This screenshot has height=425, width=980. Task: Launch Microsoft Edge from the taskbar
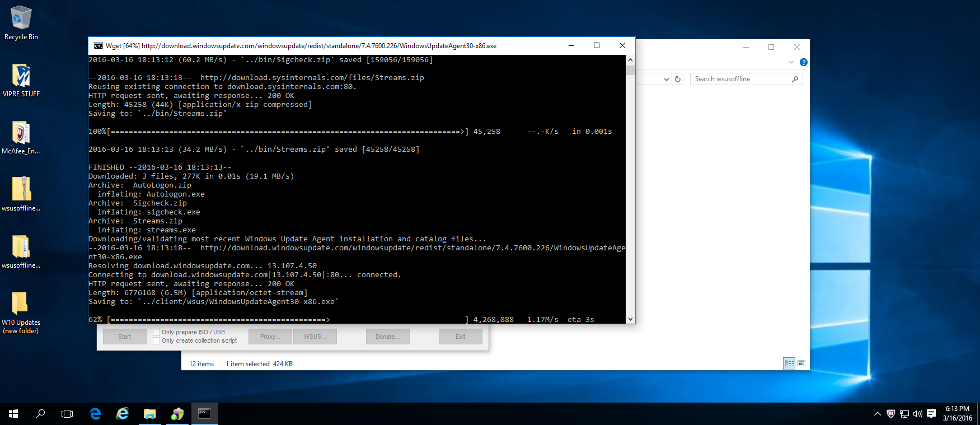pos(95,414)
